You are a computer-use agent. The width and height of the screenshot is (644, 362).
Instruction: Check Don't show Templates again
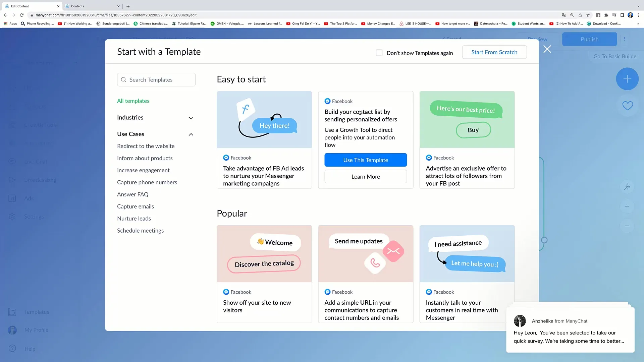(379, 53)
